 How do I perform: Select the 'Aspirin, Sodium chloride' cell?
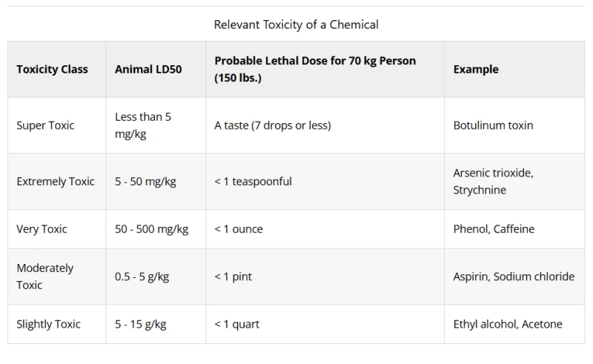514,277
